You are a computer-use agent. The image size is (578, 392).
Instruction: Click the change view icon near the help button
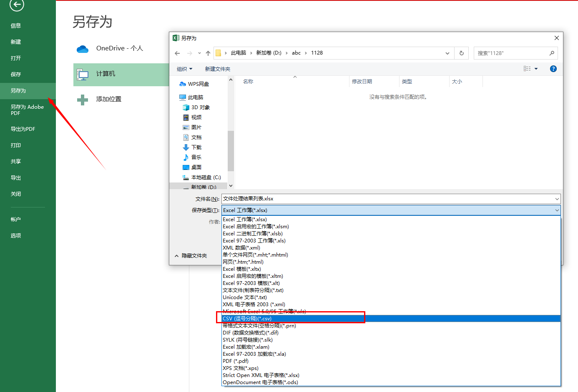528,68
